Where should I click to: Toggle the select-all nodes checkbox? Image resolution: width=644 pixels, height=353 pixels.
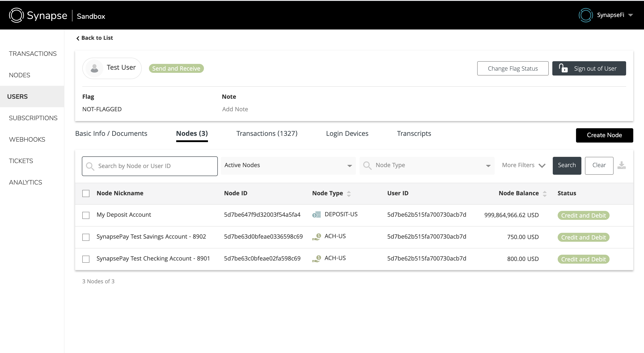(x=86, y=193)
